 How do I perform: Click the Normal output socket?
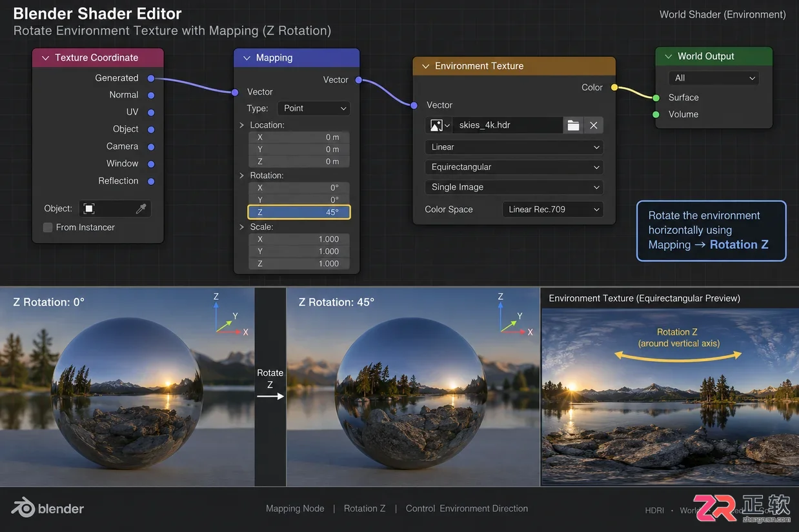point(150,95)
